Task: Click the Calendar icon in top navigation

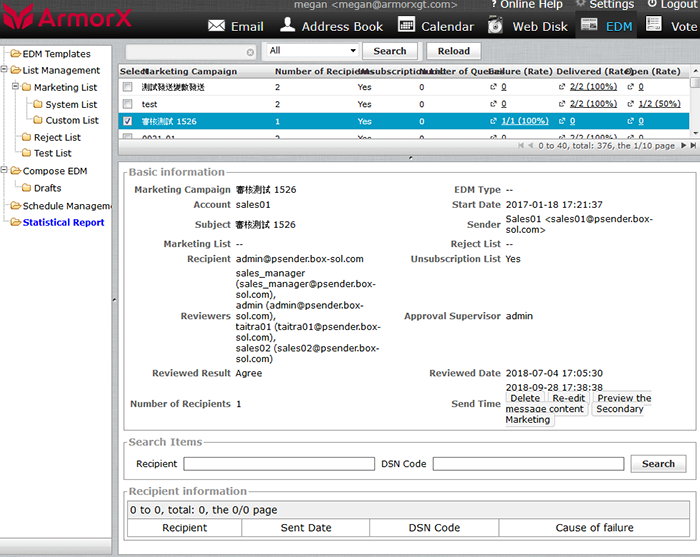Action: (406, 24)
